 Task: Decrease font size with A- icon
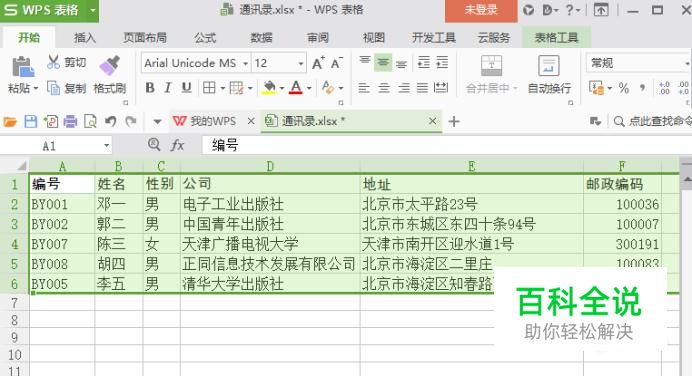336,64
